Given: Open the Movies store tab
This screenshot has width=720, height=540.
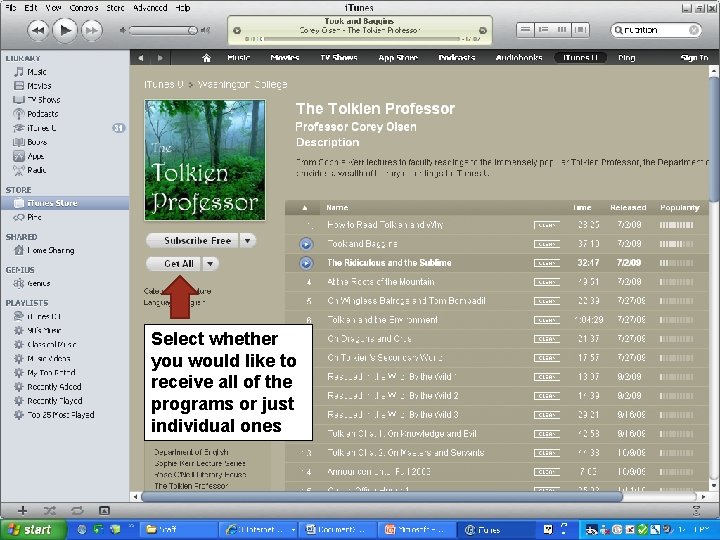Looking at the screenshot, I should [x=285, y=58].
